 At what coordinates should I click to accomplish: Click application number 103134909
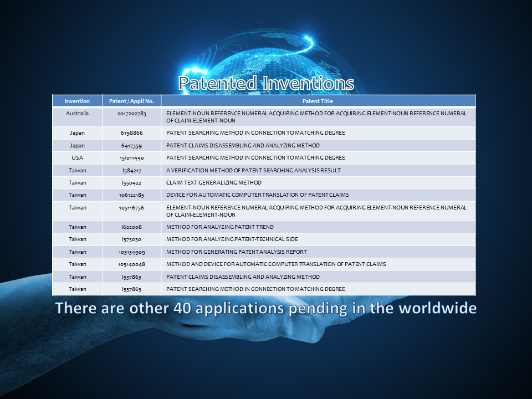pos(132,252)
